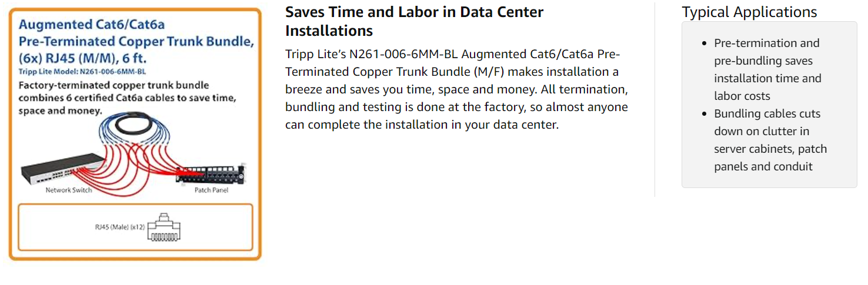
Task: Click the "Augmented Cat6/Cat6a" image title
Action: 92,25
